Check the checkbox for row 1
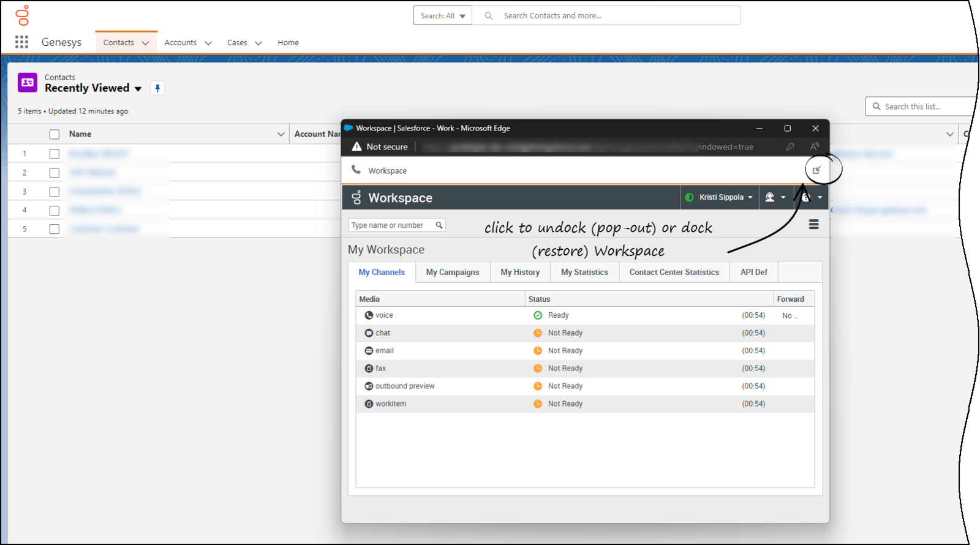The height and width of the screenshot is (545, 980). (55, 154)
